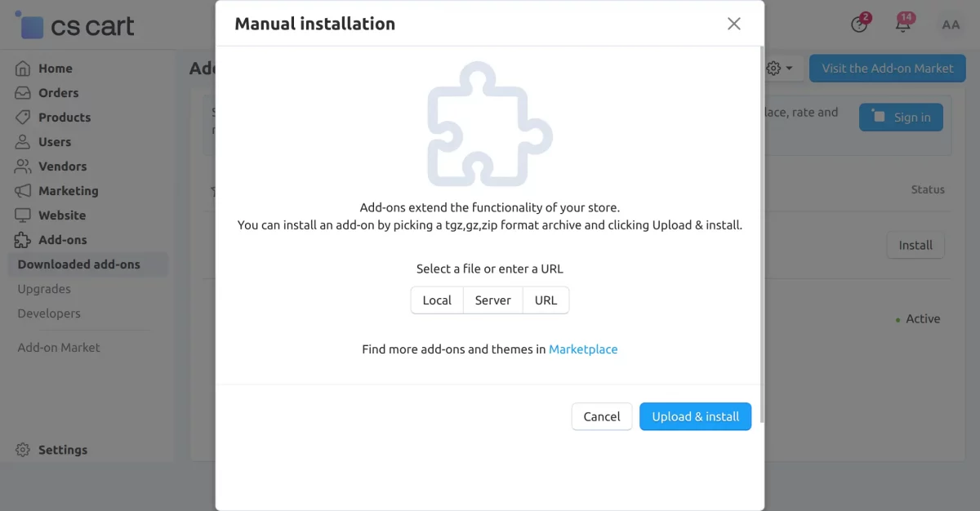Choose URL as the upload source

pos(546,300)
